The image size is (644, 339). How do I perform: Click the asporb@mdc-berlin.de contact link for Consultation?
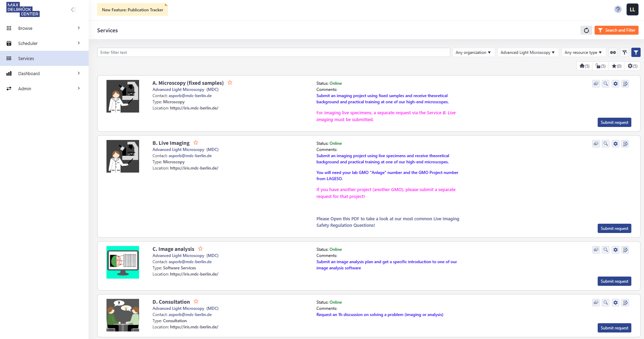190,315
